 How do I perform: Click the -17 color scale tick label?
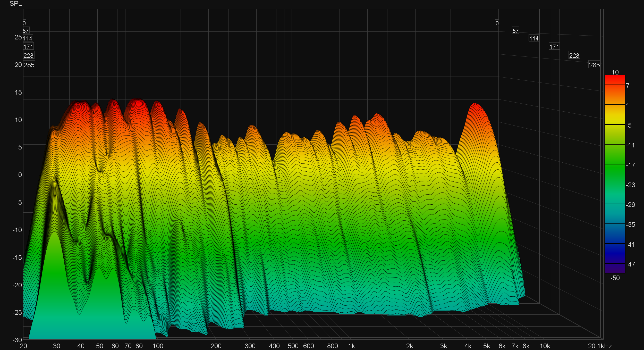630,165
